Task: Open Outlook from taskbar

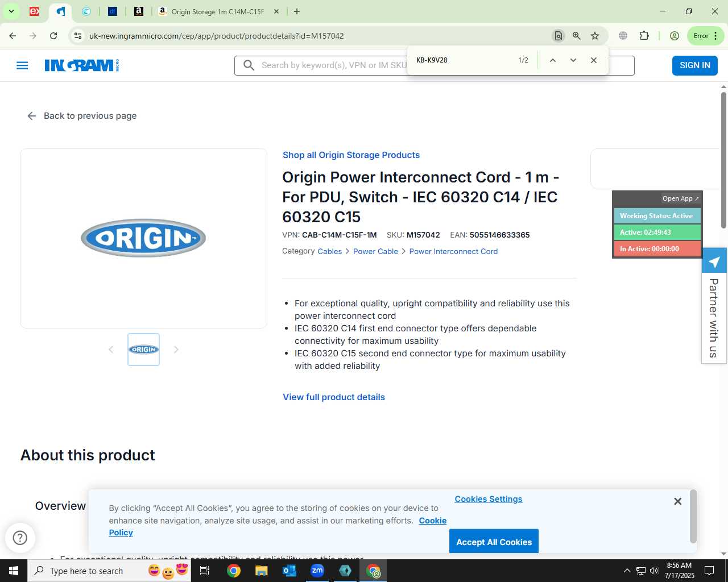Action: (289, 571)
